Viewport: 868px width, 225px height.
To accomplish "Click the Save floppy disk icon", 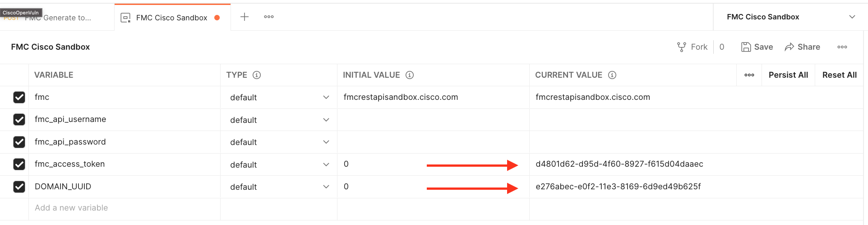I will coord(746,47).
